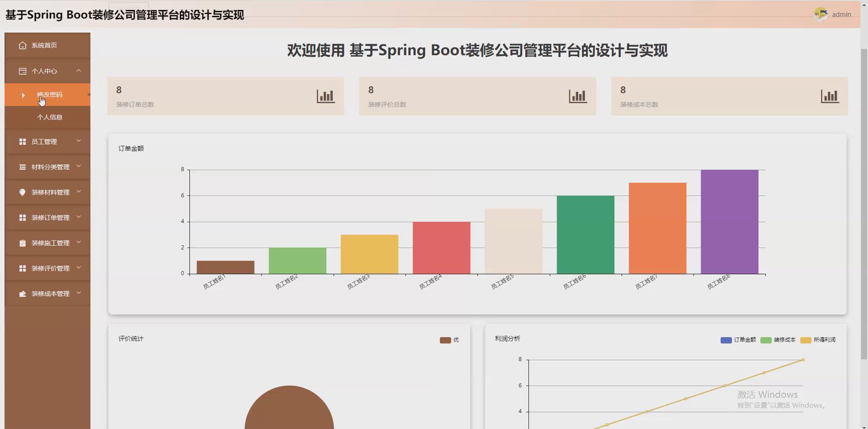The image size is (868, 429).
Task: Click the grid icon beside 装修订单管理
Action: [22, 218]
